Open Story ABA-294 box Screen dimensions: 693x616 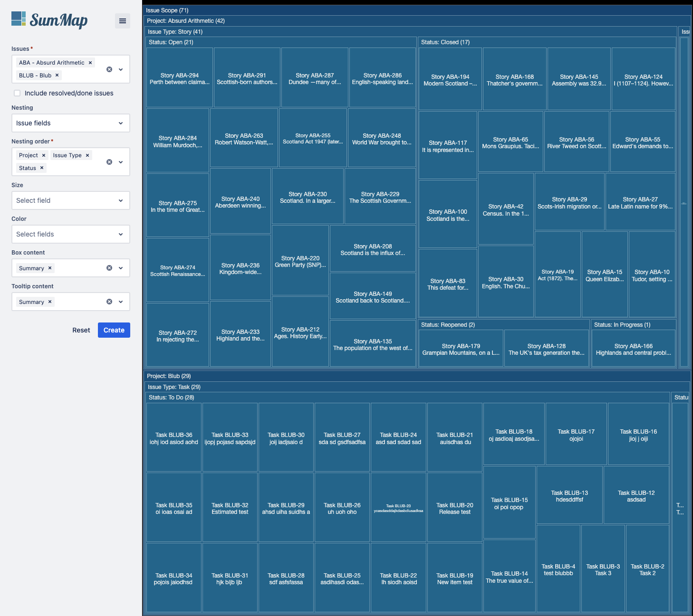(x=180, y=78)
